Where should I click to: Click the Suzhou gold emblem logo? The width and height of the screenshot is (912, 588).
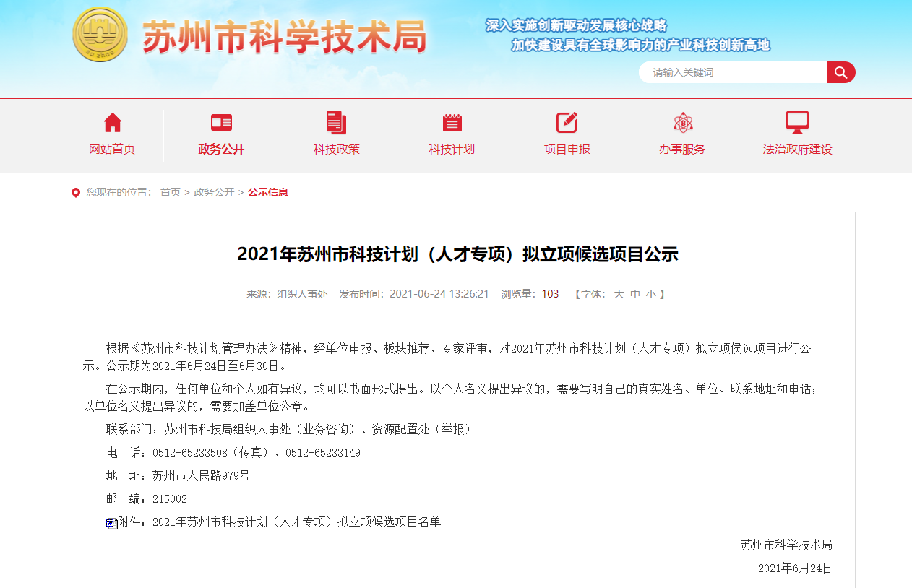(100, 35)
